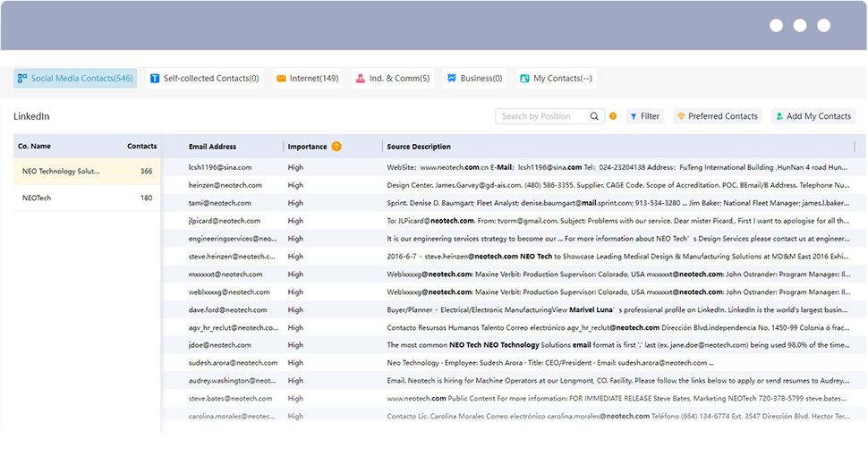
Task: Click source description starting 'Buyer/Planner'
Action: [617, 310]
